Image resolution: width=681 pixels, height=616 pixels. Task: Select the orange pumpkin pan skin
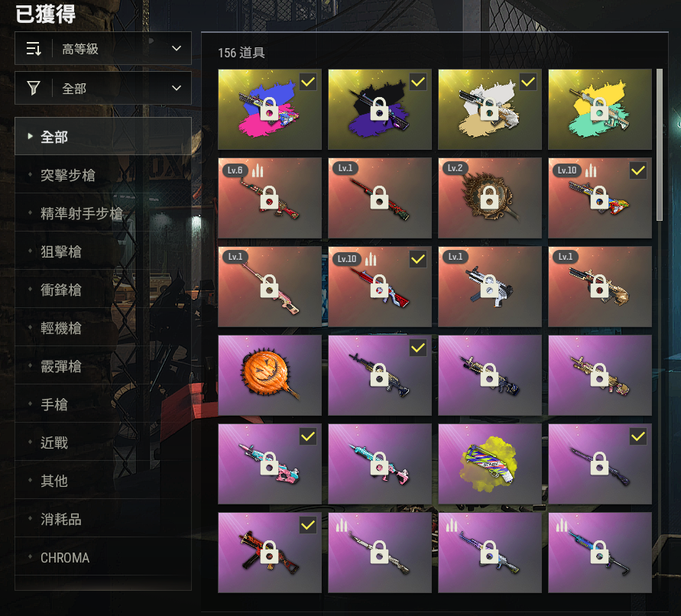[270, 375]
